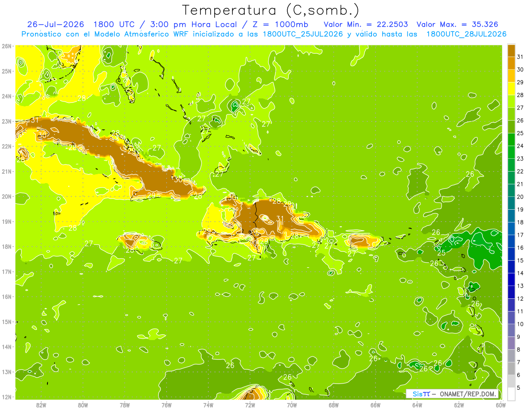Screen dimensions: 532x411
Task: Click the "29" label on color scale
Action: (520, 82)
